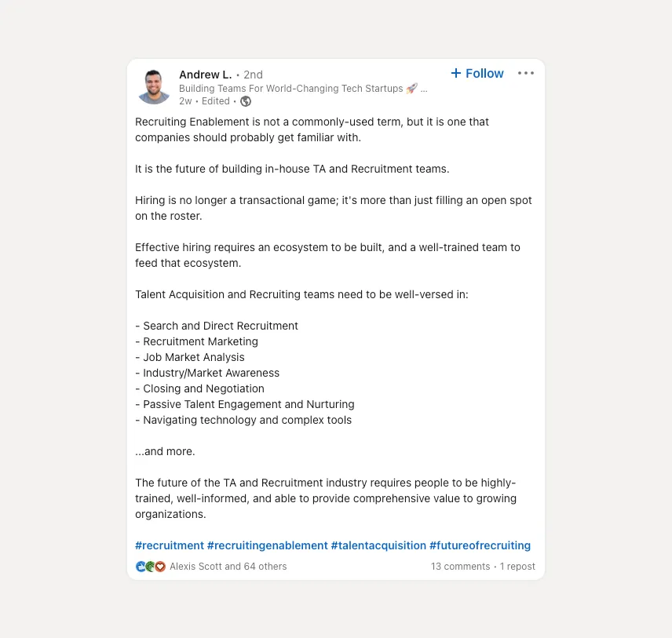The image size is (672, 638).
Task: Click the 2nd-degree connection label
Action: tap(253, 75)
